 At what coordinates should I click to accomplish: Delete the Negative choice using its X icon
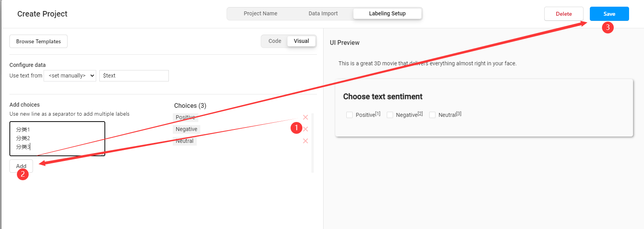point(306,129)
